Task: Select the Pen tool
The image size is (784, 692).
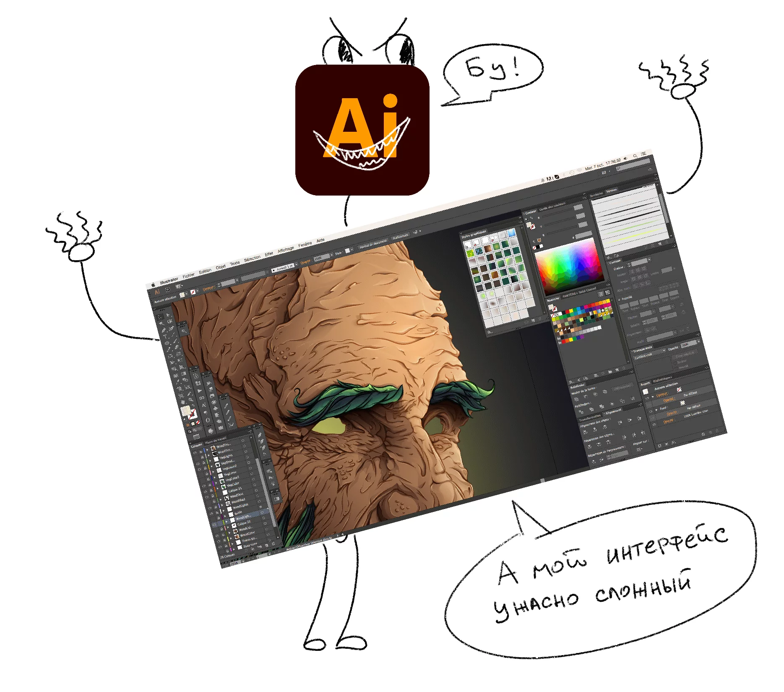Action: [164, 330]
